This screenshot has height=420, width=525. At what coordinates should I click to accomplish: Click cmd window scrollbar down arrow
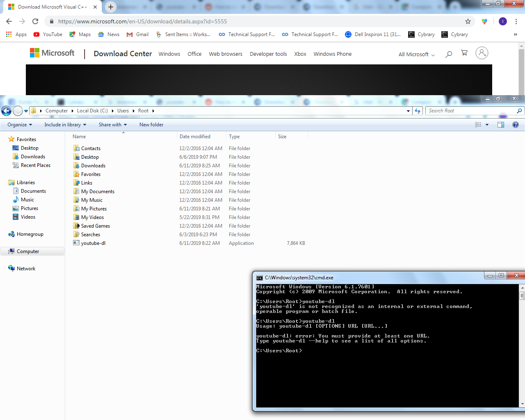point(522,404)
